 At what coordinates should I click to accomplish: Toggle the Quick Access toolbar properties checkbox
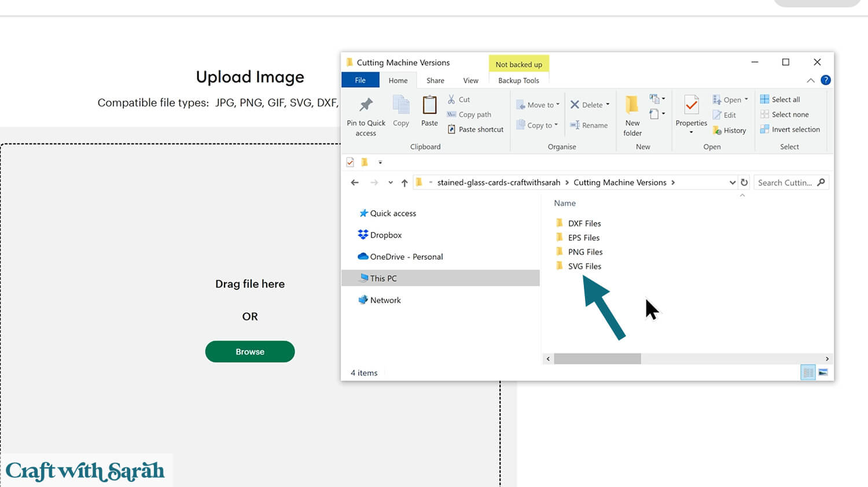tap(350, 163)
